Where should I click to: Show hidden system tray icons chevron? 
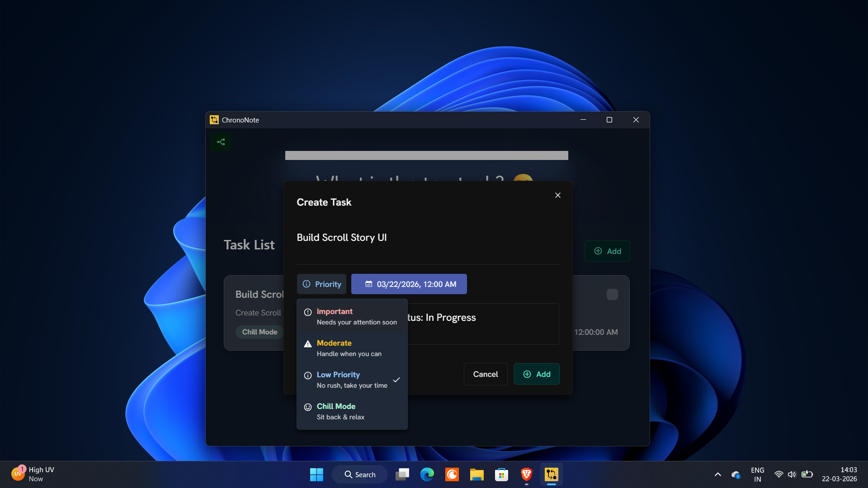(717, 474)
